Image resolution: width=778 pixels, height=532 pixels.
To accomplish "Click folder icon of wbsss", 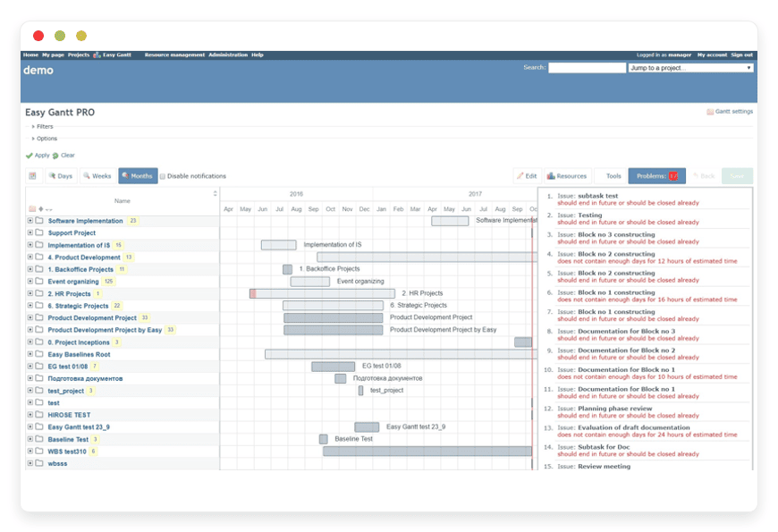I will [39, 463].
